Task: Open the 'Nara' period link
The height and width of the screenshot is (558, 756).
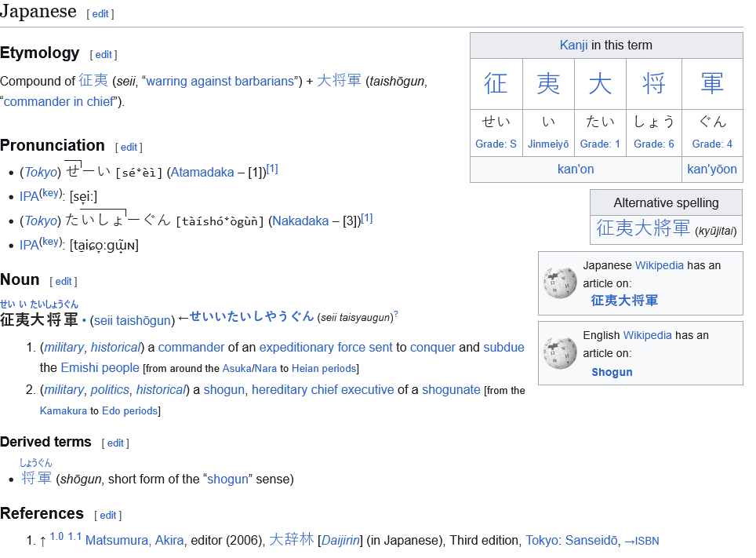Action: 266,369
